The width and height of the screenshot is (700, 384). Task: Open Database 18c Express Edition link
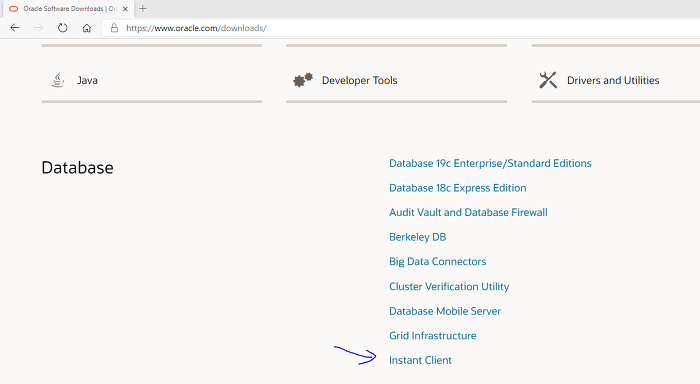tap(458, 188)
